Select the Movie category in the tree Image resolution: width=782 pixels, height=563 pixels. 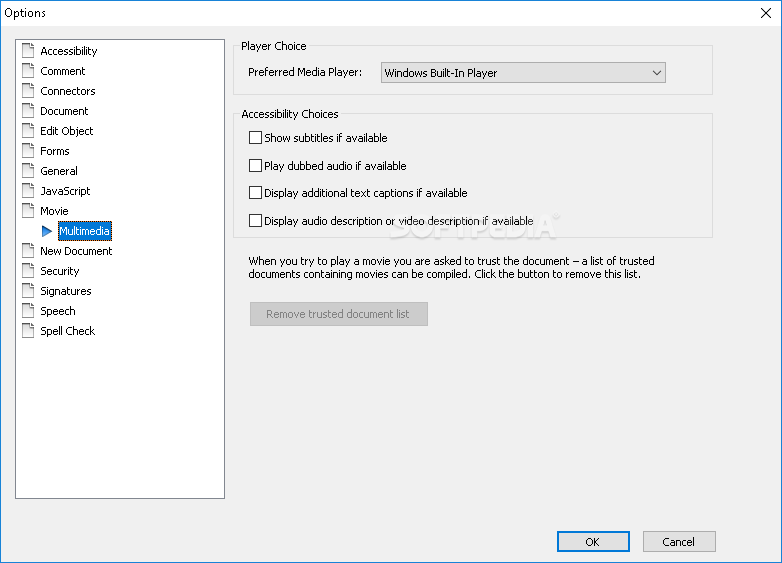[x=54, y=211]
